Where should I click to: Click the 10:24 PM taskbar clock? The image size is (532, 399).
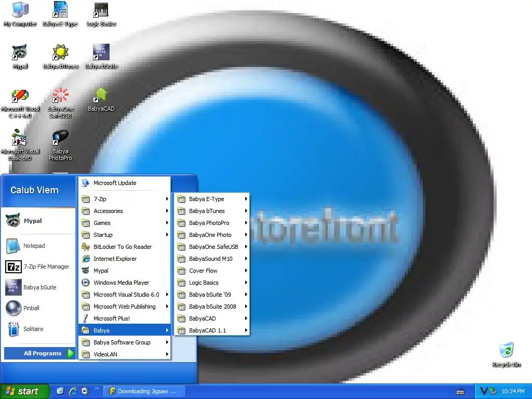513,391
